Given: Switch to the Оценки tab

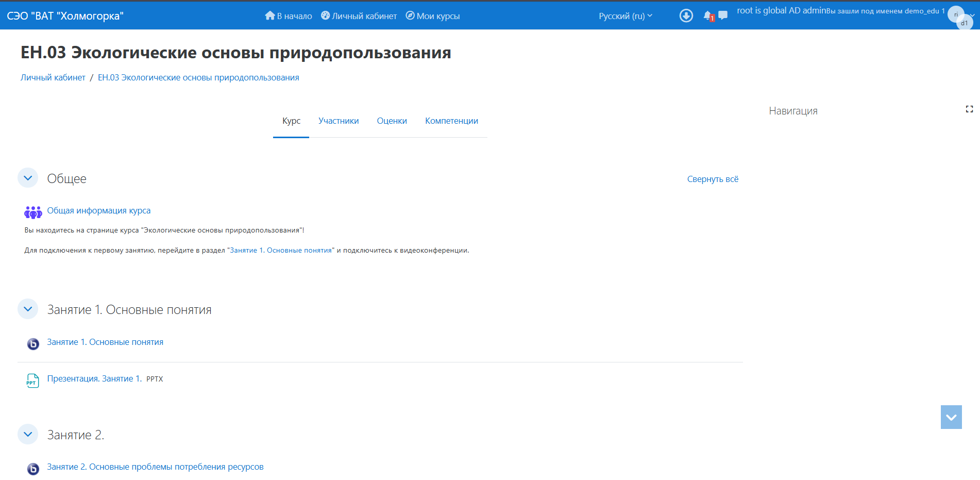Looking at the screenshot, I should tap(392, 121).
